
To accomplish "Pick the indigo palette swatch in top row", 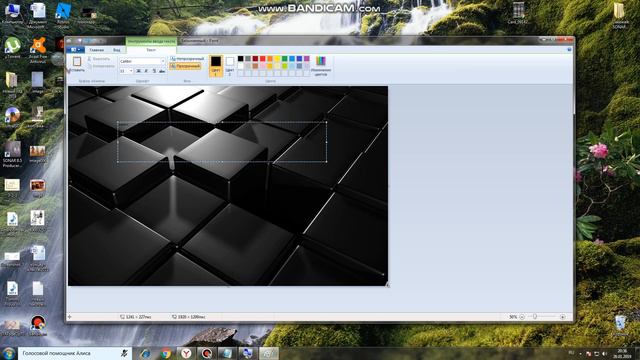I will [x=299, y=59].
